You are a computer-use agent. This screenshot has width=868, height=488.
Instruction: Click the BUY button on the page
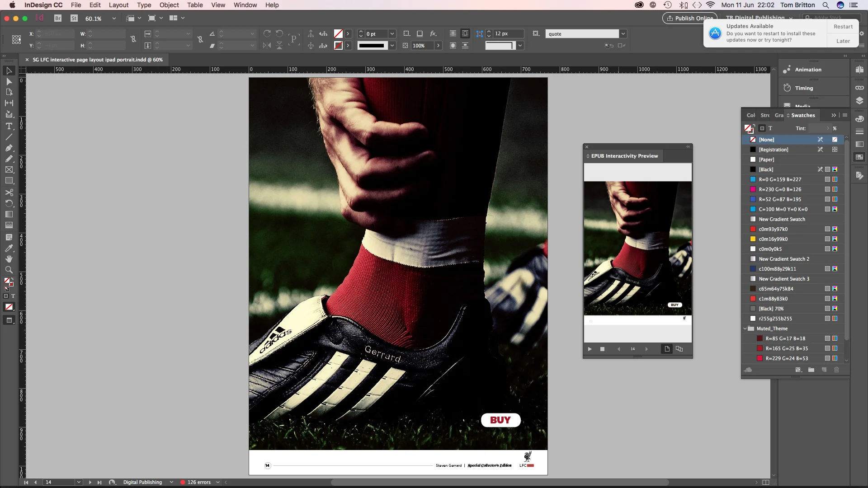500,420
